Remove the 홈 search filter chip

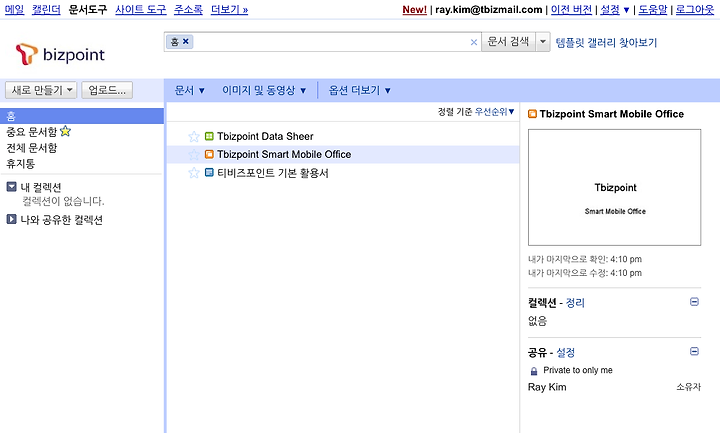pos(186,41)
